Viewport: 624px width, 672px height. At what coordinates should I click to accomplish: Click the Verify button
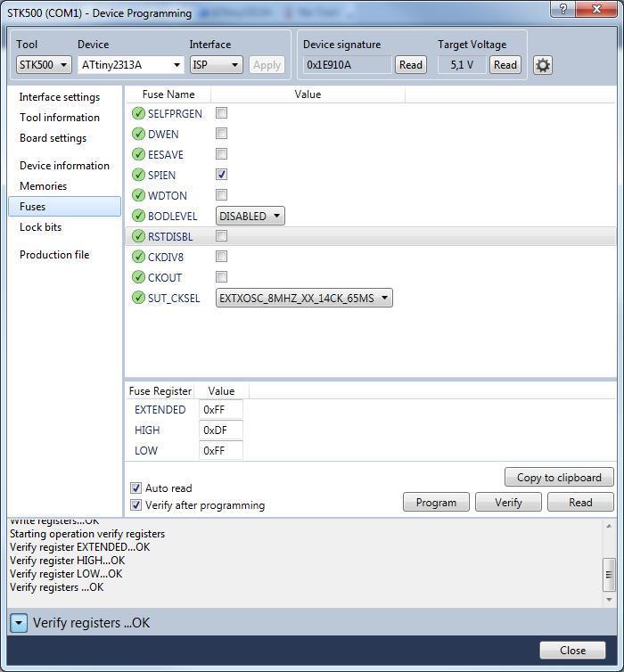pyautogui.click(x=508, y=503)
